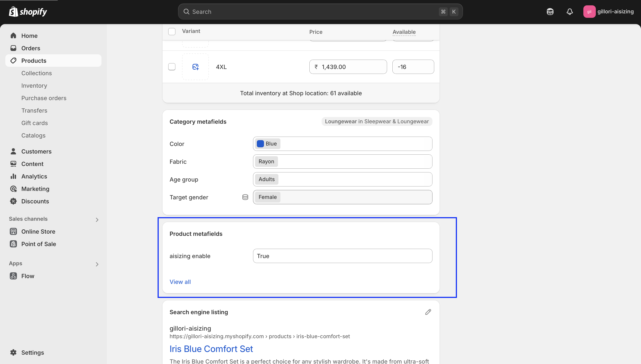This screenshot has width=641, height=364.
Task: Click the 4XL price field
Action: pyautogui.click(x=348, y=67)
